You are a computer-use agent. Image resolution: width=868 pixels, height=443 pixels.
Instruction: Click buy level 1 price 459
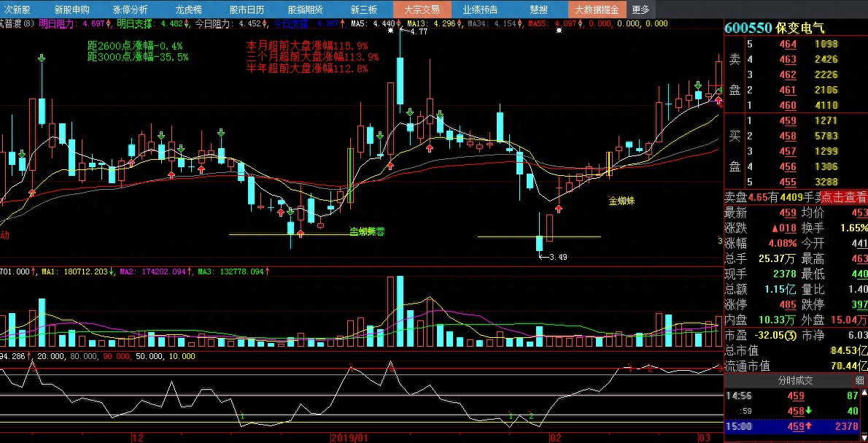[x=788, y=121]
